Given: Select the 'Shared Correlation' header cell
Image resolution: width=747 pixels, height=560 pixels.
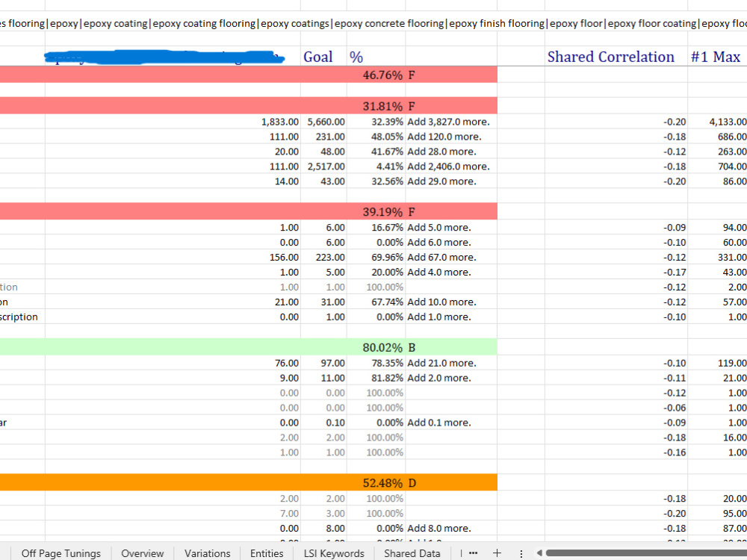Looking at the screenshot, I should pos(616,57).
